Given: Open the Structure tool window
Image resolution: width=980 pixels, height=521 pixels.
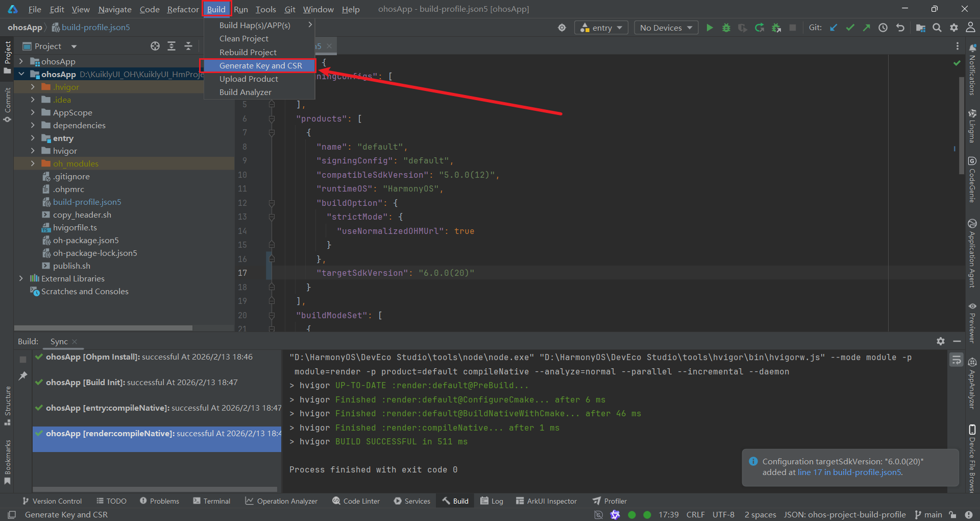Looking at the screenshot, I should point(7,406).
